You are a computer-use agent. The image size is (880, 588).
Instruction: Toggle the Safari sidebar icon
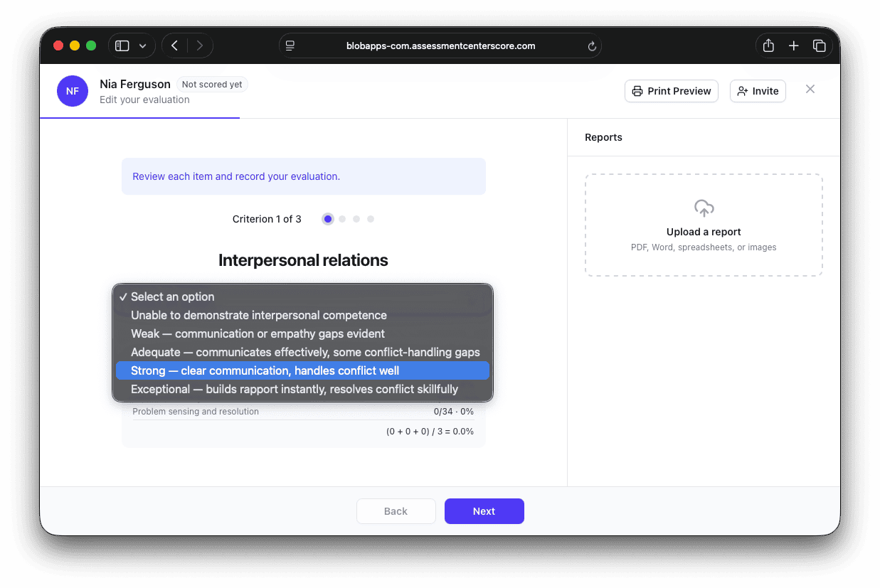pos(122,46)
